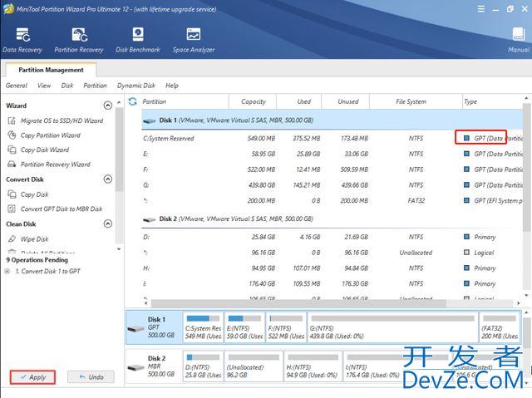This screenshot has width=532, height=398.
Task: Select the H: partition row on Disk 2
Action: [332, 268]
